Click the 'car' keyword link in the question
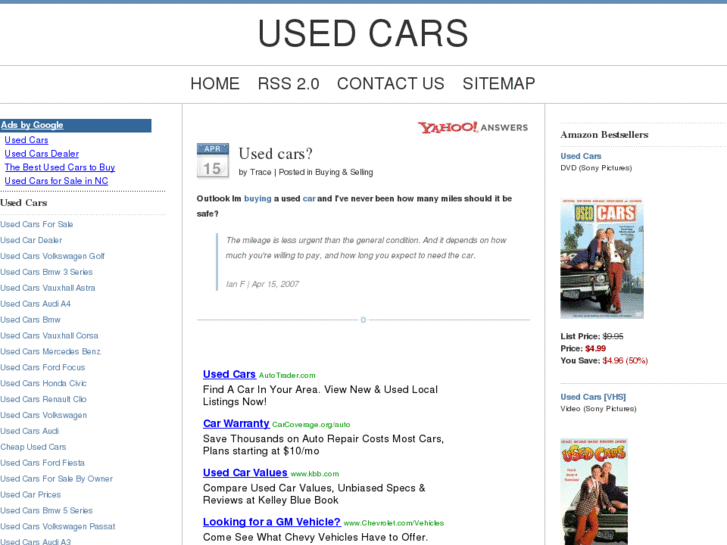The height and width of the screenshot is (545, 727). (x=309, y=199)
